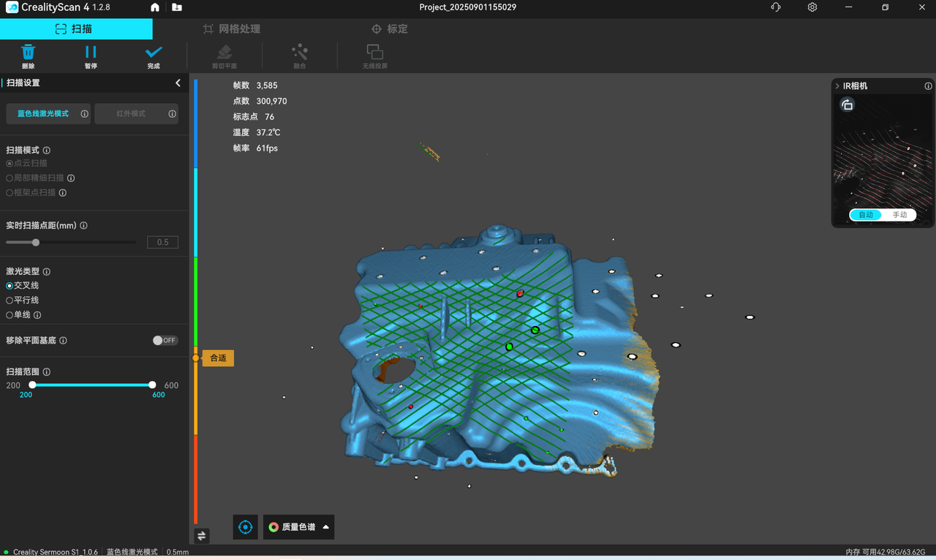Open the 质量色谱 dropdown menu

click(x=298, y=527)
